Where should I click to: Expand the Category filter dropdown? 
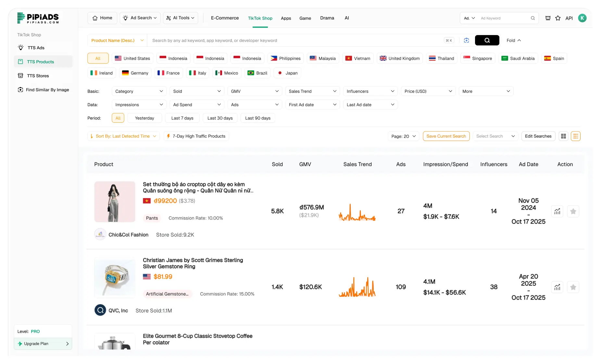(139, 91)
